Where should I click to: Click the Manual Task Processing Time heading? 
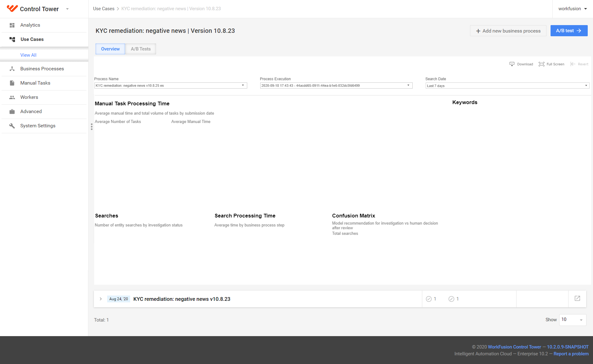[132, 103]
